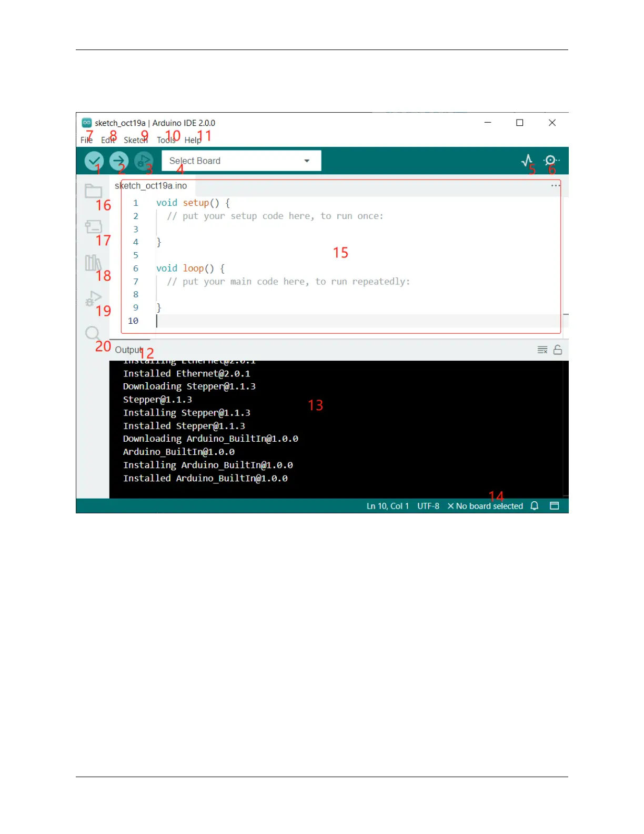
Task: Open the editor tab options ellipsis
Action: tap(556, 186)
